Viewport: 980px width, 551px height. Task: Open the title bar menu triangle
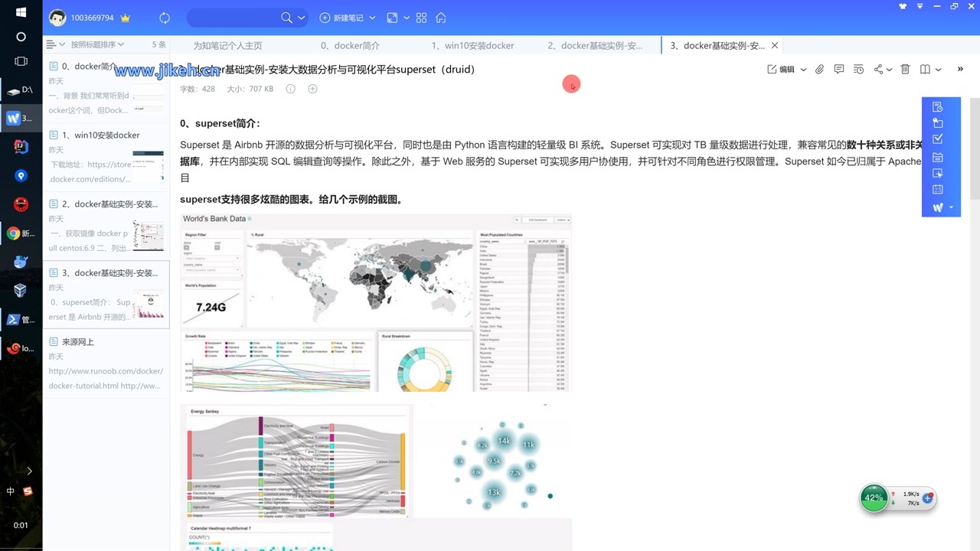920,6
